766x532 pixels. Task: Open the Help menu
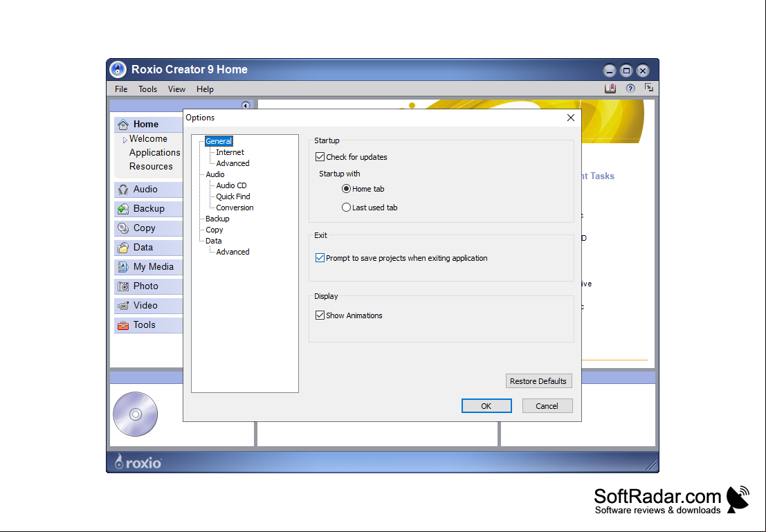(206, 89)
